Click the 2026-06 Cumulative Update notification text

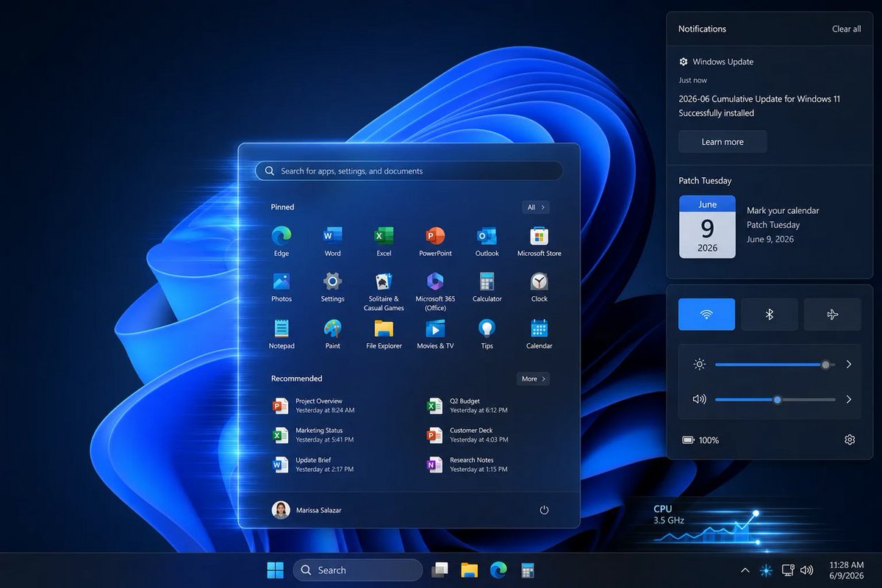click(759, 106)
